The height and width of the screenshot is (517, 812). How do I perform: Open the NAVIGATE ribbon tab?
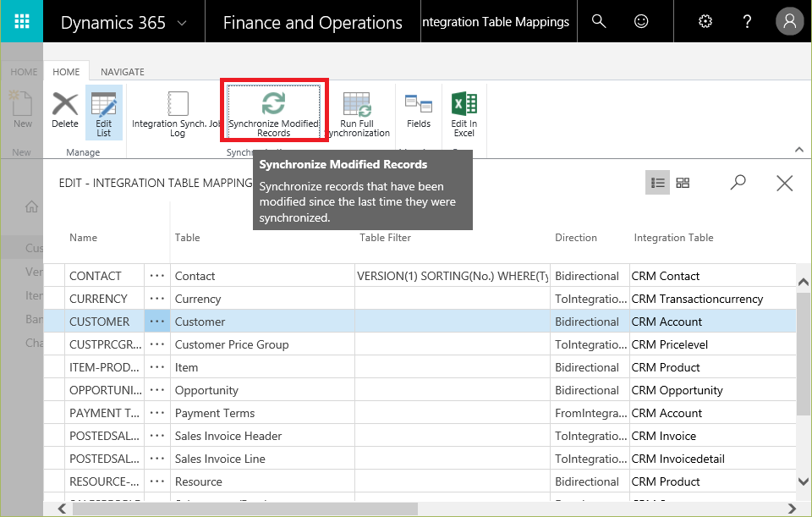point(122,71)
